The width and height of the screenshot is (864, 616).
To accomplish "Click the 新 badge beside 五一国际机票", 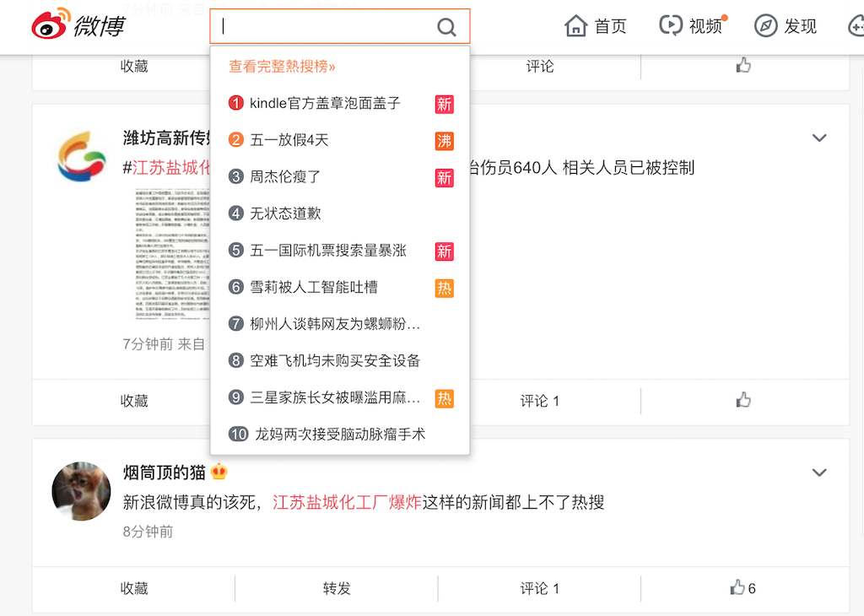I will [444, 251].
